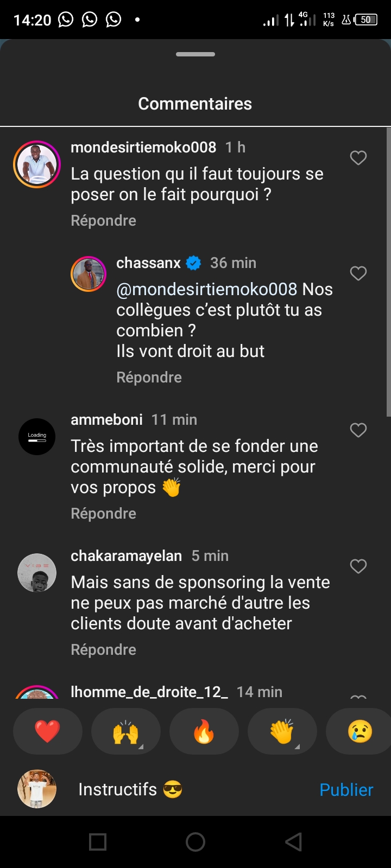
Task: Insert the red heart emoji reaction
Action: tap(48, 731)
